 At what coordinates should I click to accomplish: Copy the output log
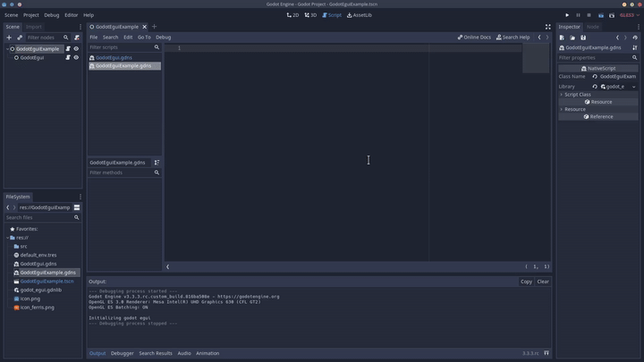526,282
